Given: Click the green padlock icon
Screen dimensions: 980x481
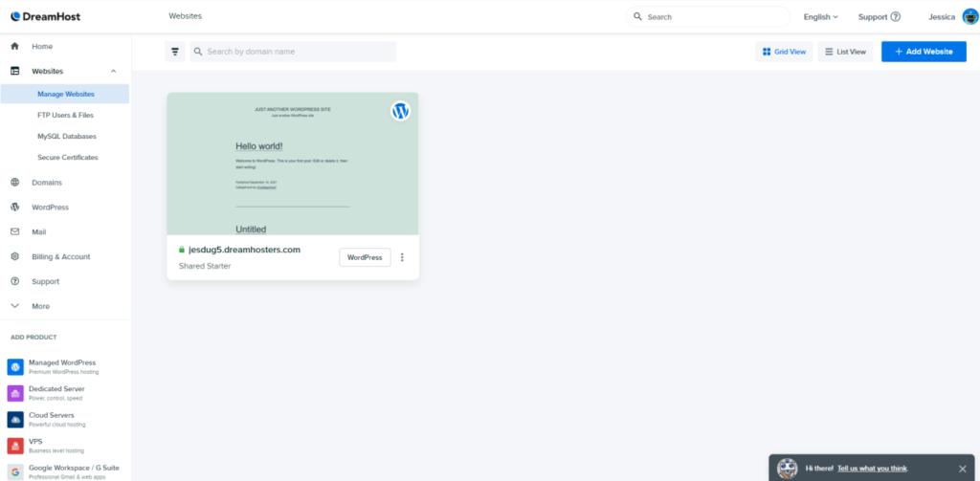Looking at the screenshot, I should [x=182, y=250].
